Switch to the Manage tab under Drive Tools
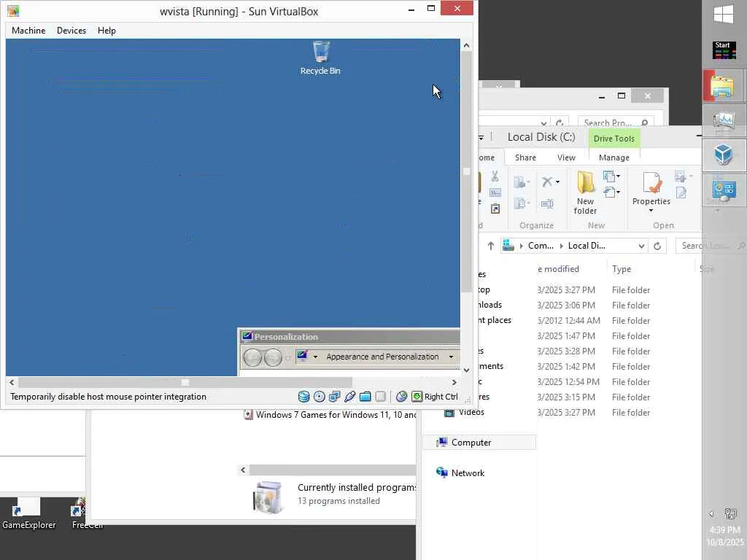Image resolution: width=747 pixels, height=560 pixels. [x=614, y=157]
